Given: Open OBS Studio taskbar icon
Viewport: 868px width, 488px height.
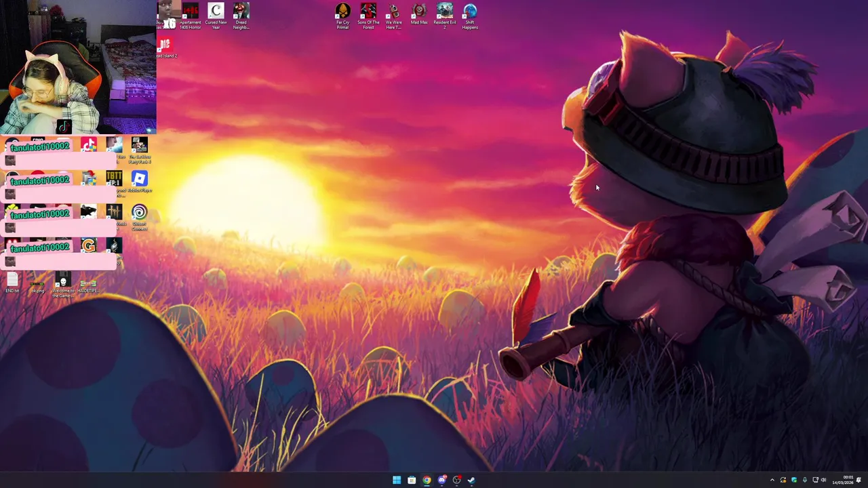Looking at the screenshot, I should click(457, 481).
